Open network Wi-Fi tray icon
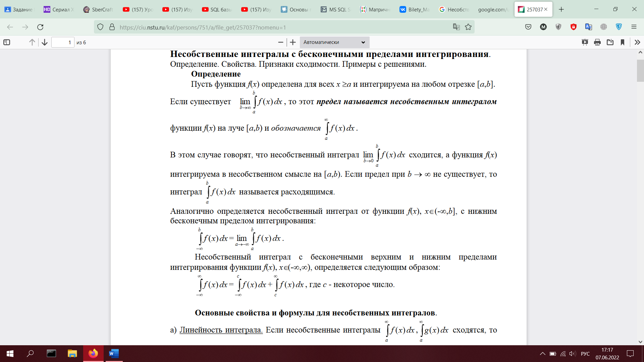This screenshot has height=362, width=644. (563, 354)
